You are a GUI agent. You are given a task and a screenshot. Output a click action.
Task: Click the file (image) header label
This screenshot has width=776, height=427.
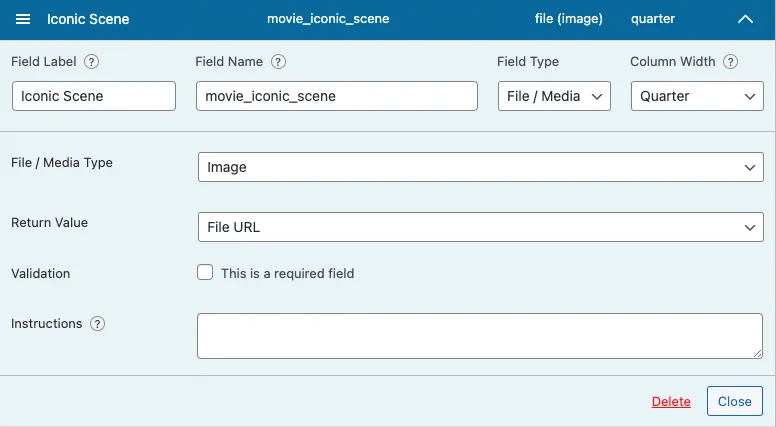tap(569, 19)
